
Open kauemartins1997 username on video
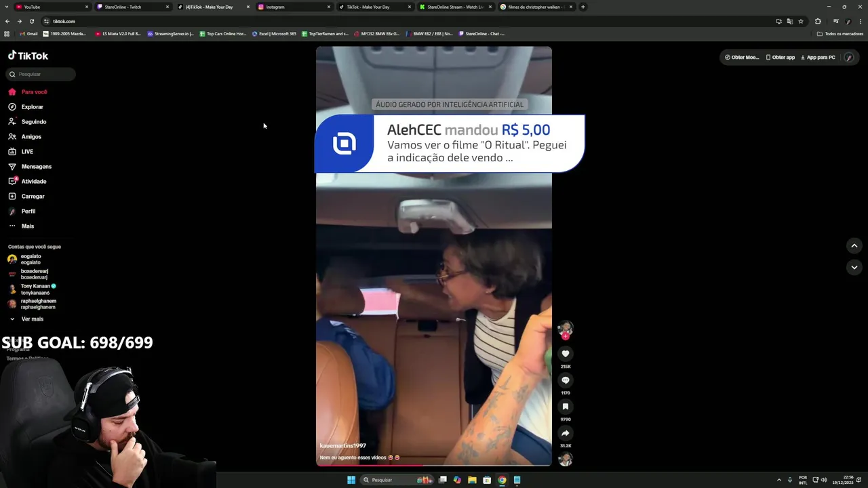tap(342, 445)
